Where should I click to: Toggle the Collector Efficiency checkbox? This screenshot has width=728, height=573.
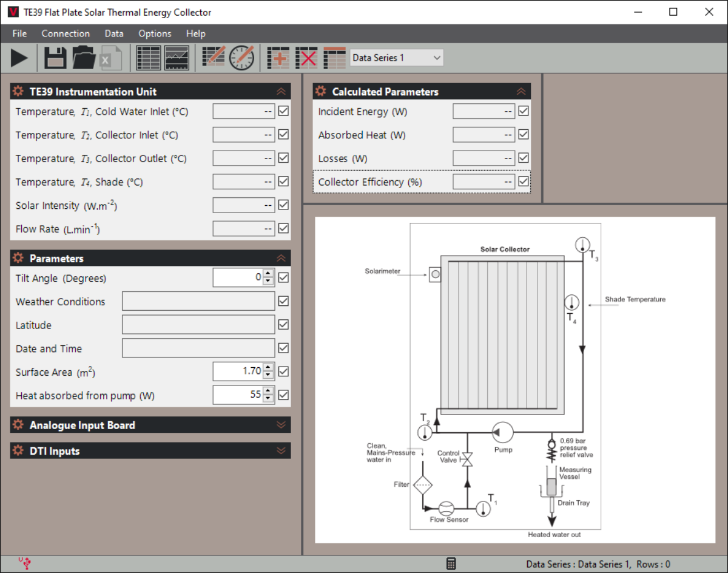pyautogui.click(x=524, y=181)
